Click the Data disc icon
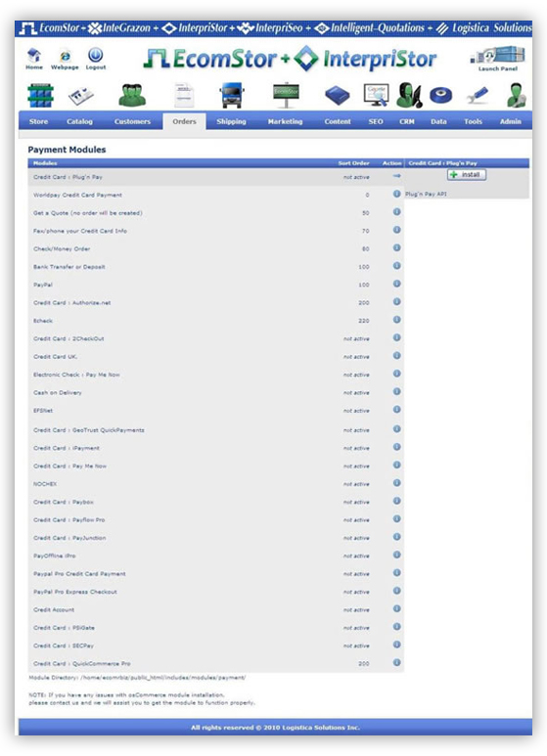 point(440,96)
